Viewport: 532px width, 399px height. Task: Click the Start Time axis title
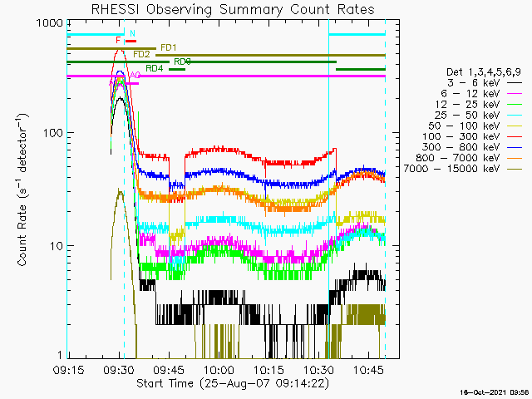[233, 383]
